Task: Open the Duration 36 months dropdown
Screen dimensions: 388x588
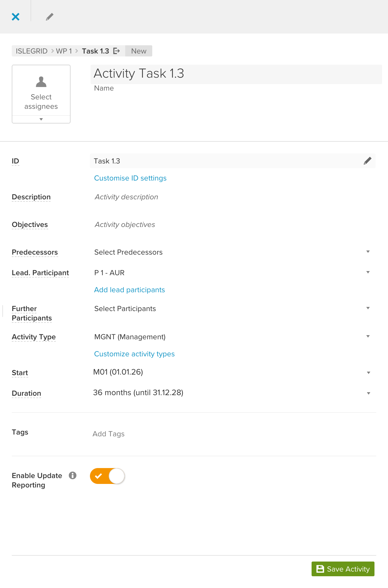Action: (232, 393)
